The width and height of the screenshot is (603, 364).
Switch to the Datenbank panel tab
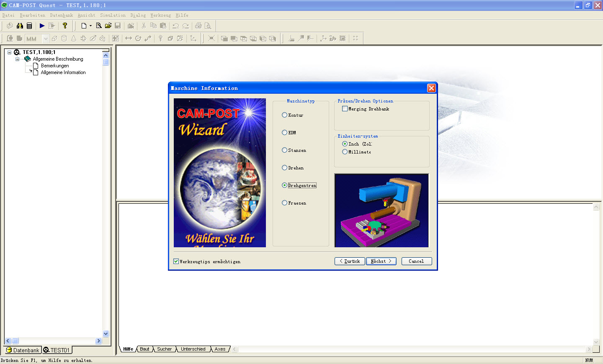tap(23, 350)
